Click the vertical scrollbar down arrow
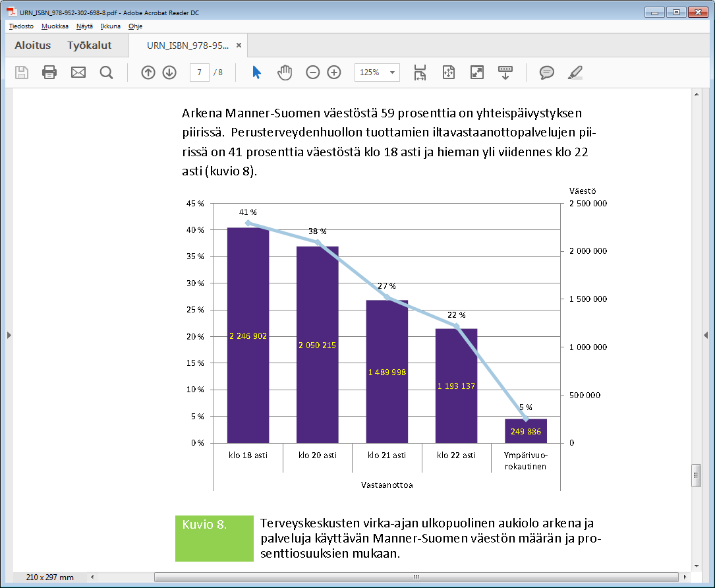715x588 pixels. (697, 566)
